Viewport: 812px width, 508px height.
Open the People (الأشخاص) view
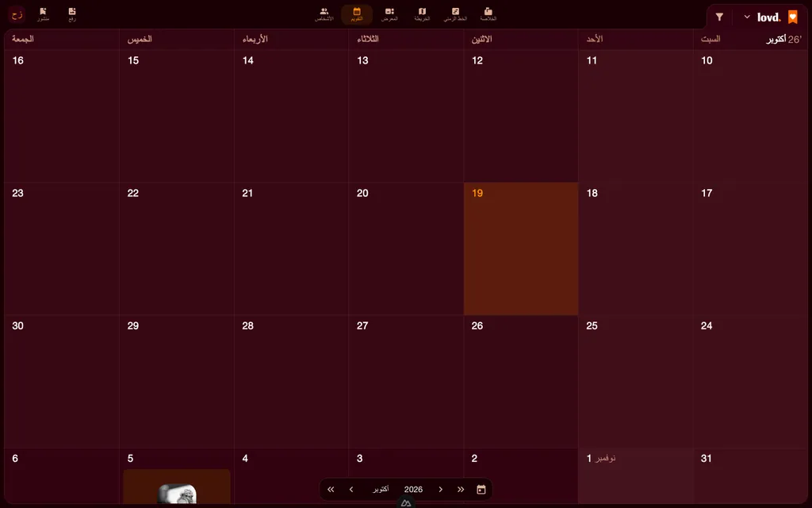[324, 14]
